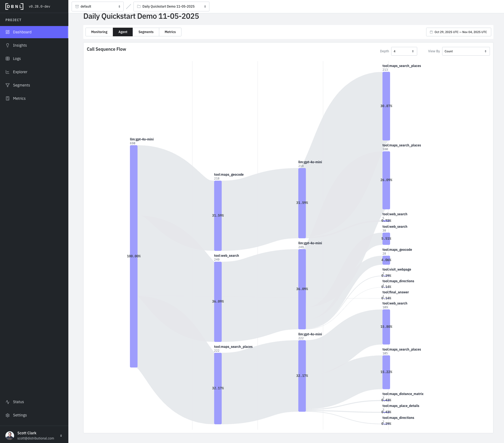The image size is (504, 443).
Task: Open Status via the activity pulse icon
Action: [x=8, y=402]
